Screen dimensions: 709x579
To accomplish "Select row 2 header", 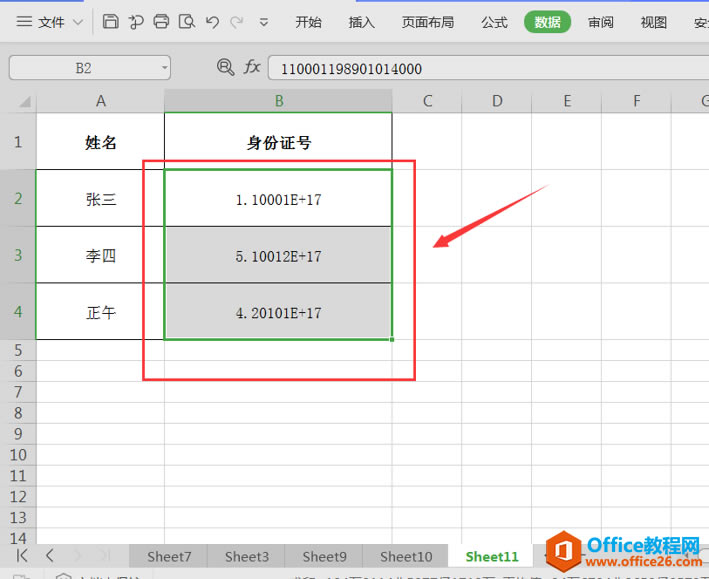I will point(18,198).
